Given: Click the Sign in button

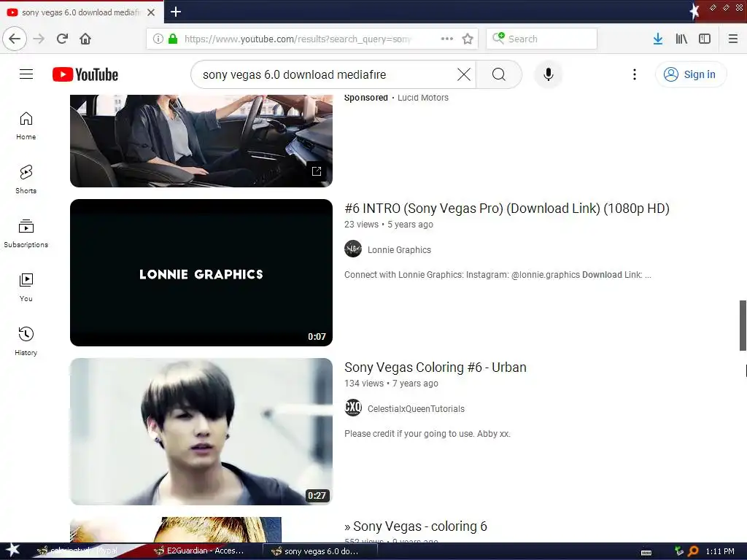Looking at the screenshot, I should click(x=691, y=74).
